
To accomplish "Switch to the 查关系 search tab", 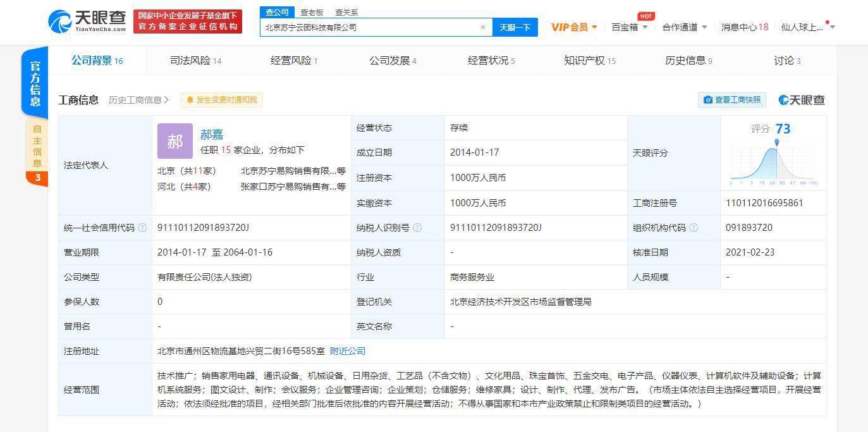I will (x=346, y=12).
